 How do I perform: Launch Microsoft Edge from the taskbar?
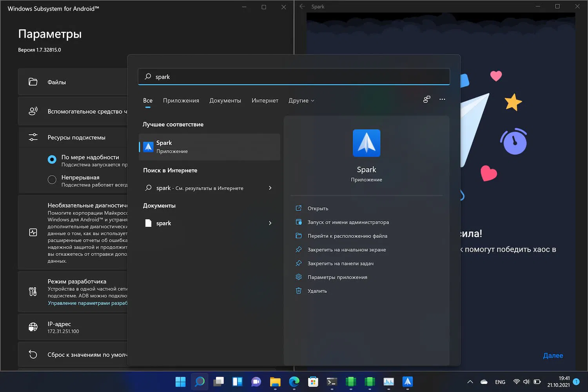[294, 381]
